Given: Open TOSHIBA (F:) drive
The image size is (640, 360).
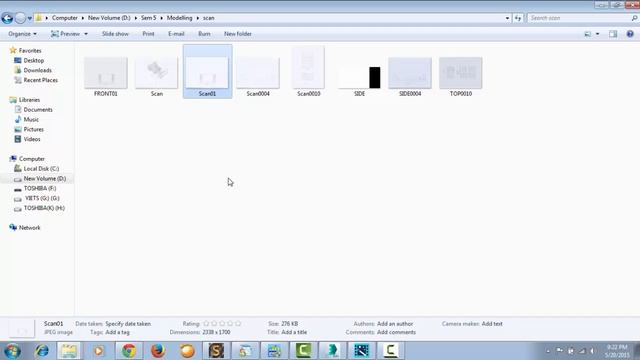Looking at the screenshot, I should [40, 188].
